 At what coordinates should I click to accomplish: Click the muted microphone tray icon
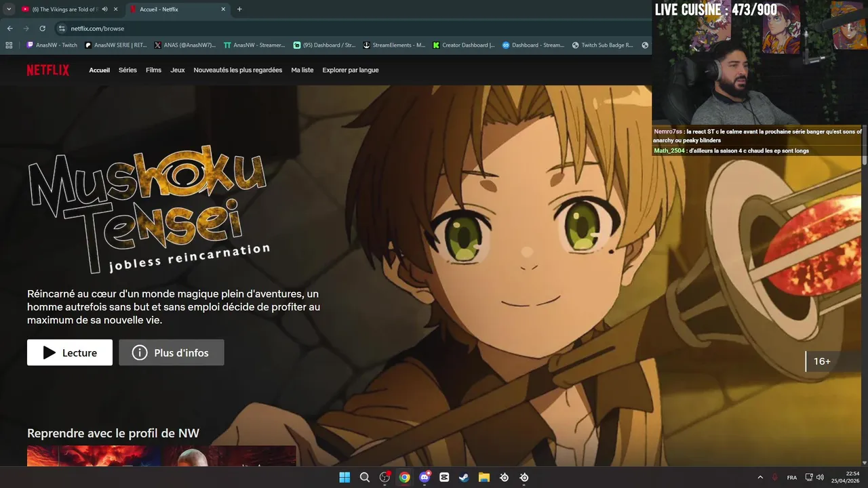pos(775,477)
